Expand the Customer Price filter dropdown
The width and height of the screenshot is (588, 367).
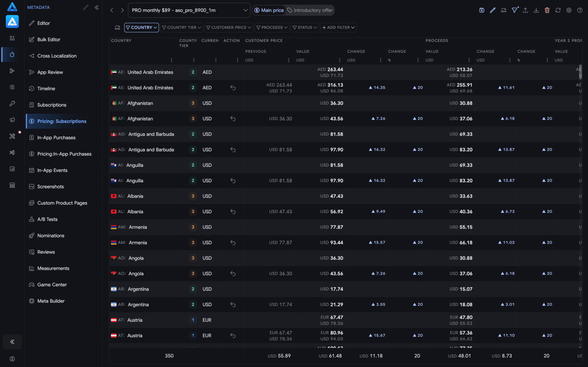229,27
